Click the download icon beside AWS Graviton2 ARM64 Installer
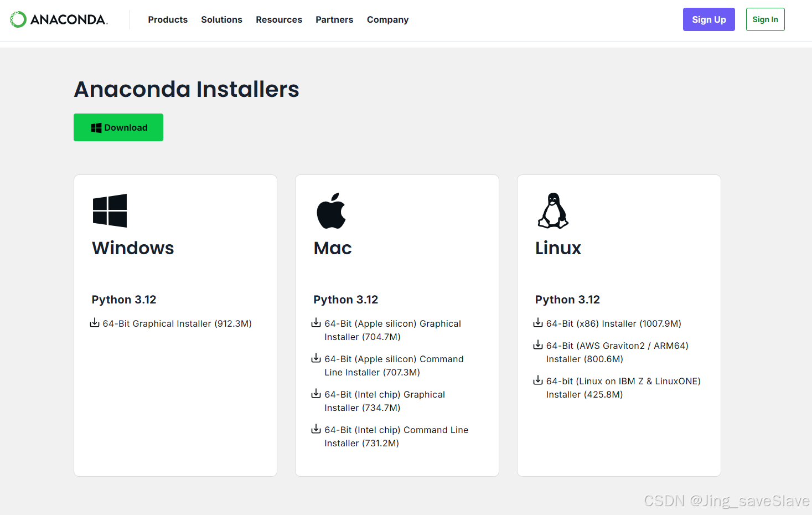 [x=538, y=345]
